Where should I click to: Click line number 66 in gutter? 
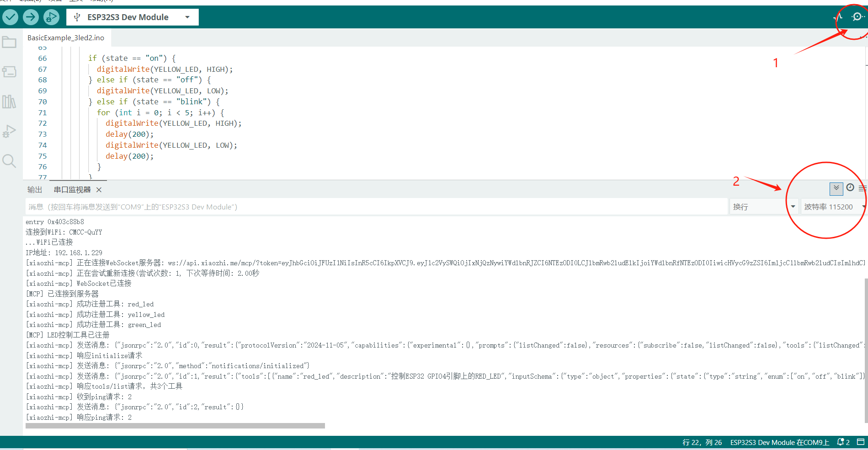[43, 58]
